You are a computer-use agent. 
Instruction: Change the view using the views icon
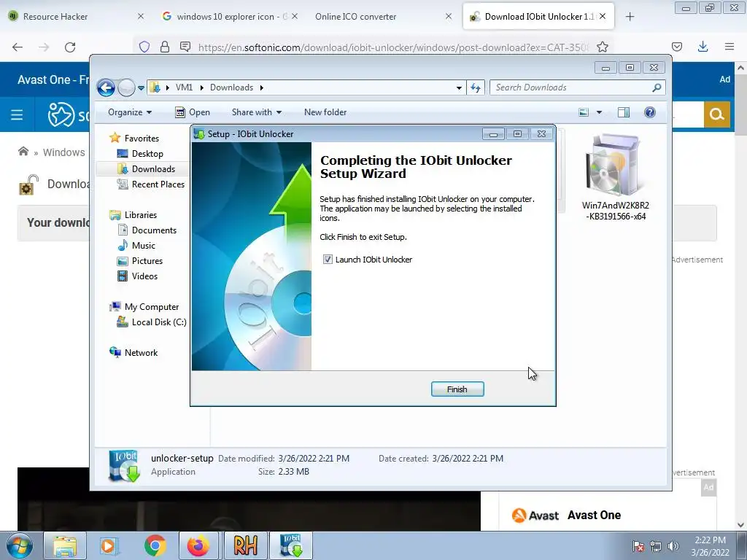tap(584, 112)
